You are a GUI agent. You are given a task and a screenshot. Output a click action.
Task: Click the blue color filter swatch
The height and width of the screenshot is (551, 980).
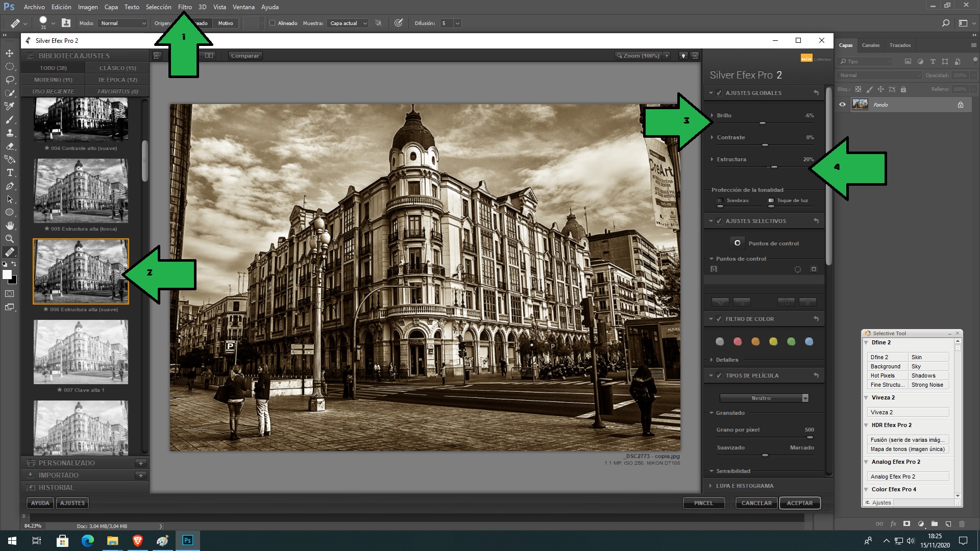click(808, 342)
